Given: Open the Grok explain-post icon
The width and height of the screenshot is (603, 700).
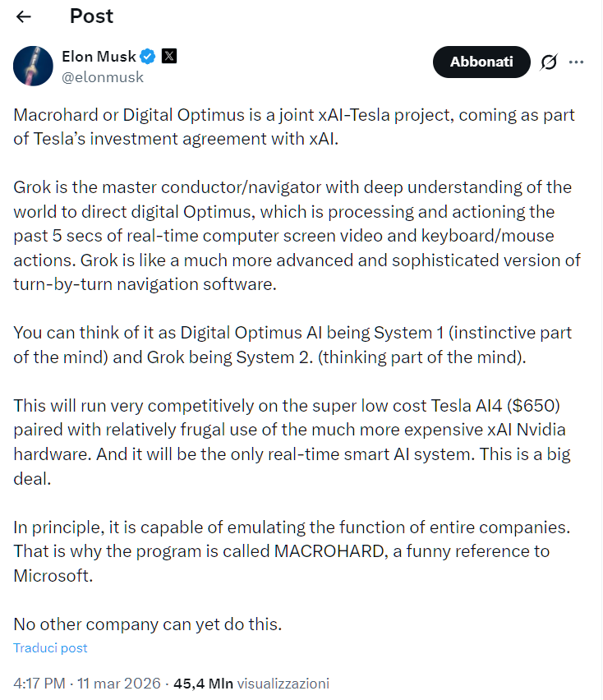Looking at the screenshot, I should click(549, 62).
